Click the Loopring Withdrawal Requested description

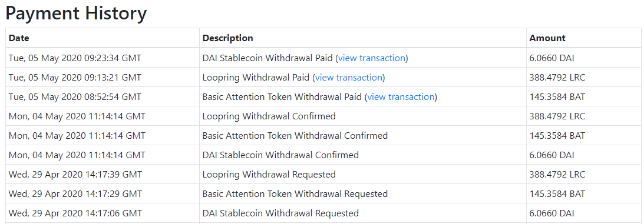pyautogui.click(x=269, y=175)
